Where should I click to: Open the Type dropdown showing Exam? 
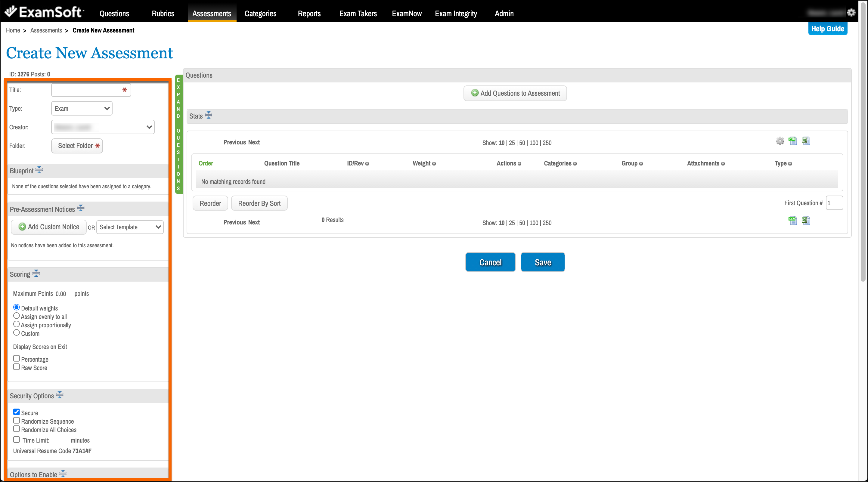pyautogui.click(x=82, y=108)
